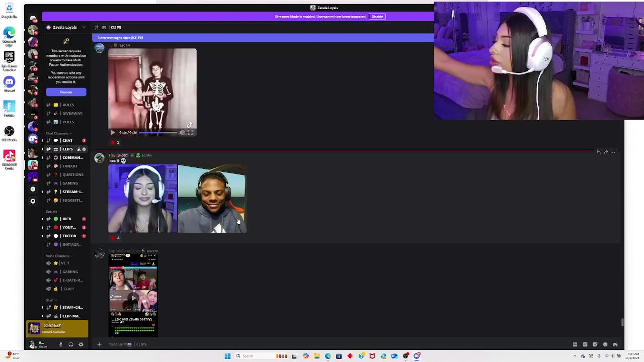
Task: Deafen with headphones icon in user panel
Action: pos(71,344)
